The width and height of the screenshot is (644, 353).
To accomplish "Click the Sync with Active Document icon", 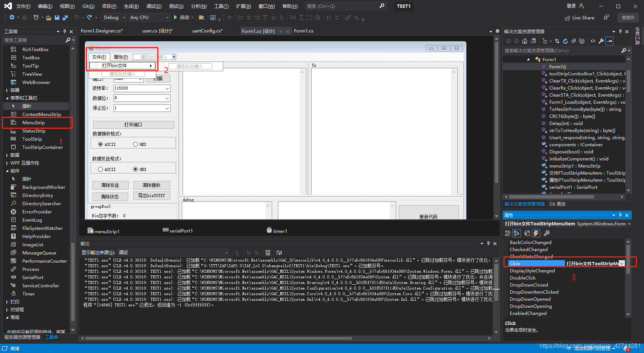I will 557,41.
